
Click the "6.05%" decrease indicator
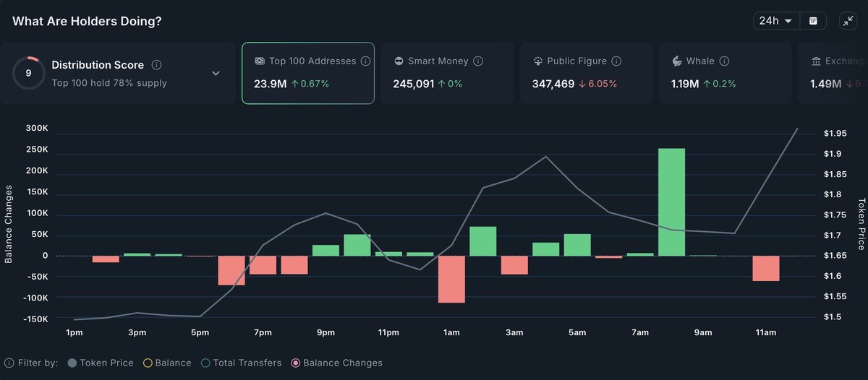pos(597,84)
